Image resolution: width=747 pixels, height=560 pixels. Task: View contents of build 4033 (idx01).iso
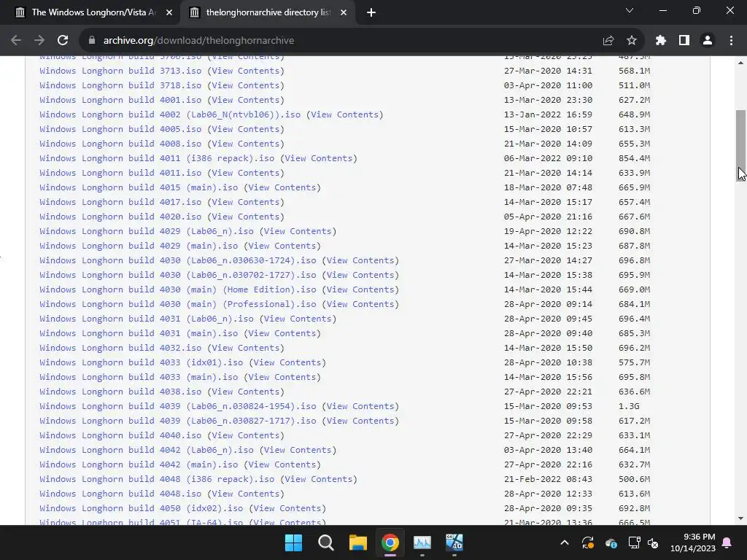click(287, 363)
